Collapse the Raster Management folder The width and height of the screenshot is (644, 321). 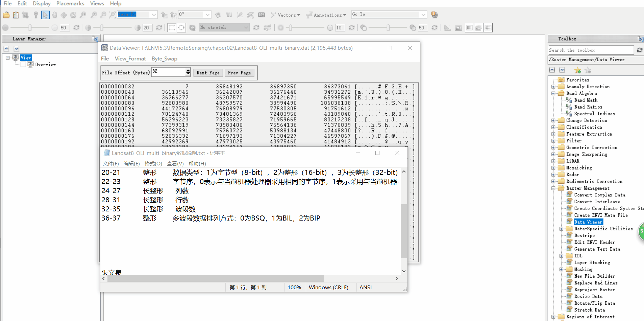coord(553,188)
